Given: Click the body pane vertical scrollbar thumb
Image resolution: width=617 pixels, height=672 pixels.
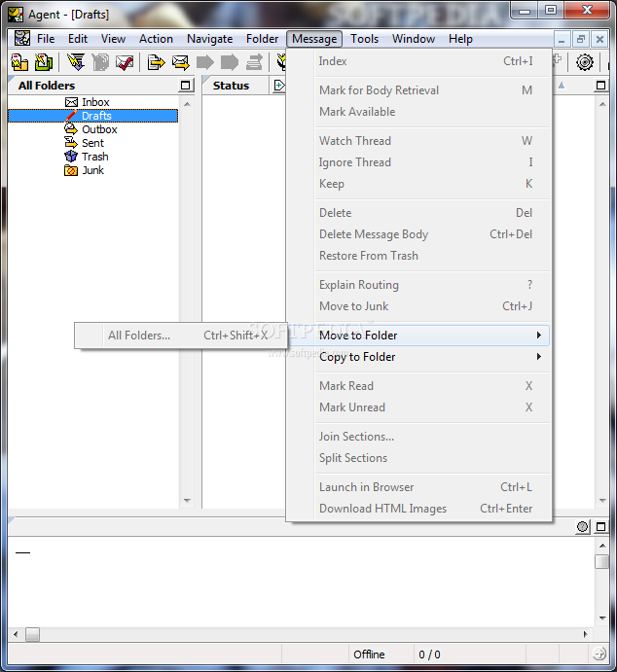Looking at the screenshot, I should tap(602, 561).
